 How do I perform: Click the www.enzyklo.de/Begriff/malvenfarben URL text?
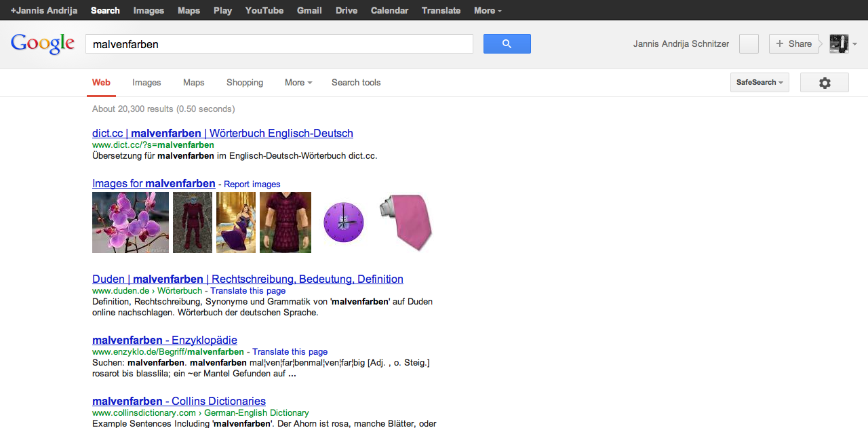[168, 352]
